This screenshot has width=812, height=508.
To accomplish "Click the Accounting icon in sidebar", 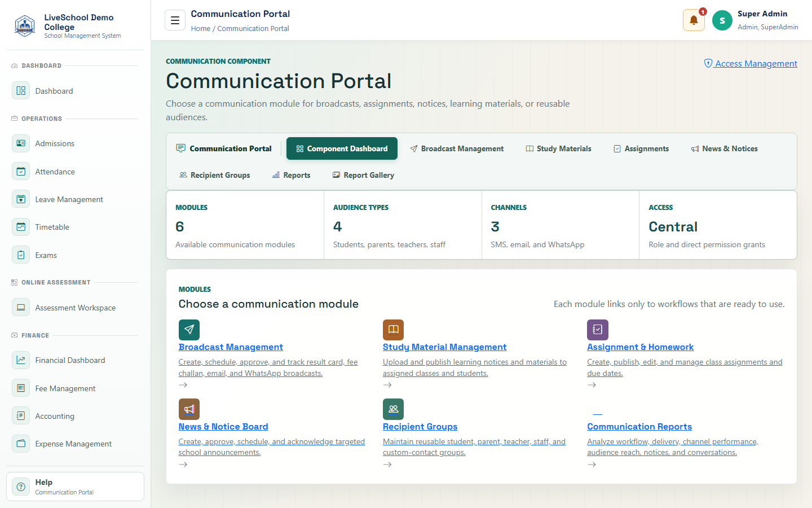I will (x=21, y=416).
